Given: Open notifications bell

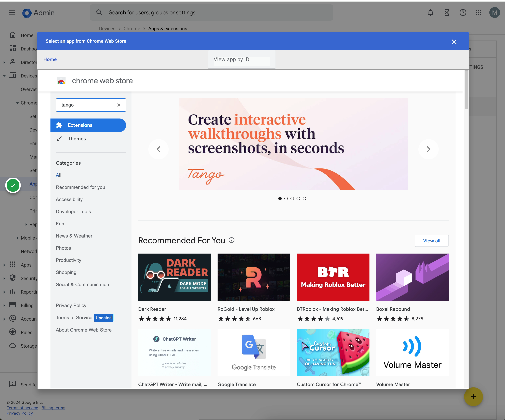Looking at the screenshot, I should 430,12.
